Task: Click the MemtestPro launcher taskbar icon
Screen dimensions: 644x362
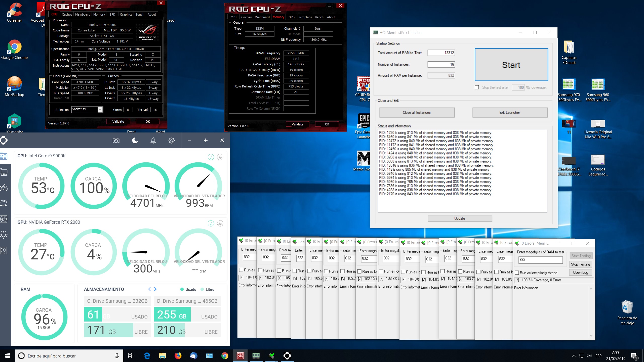Action: click(256, 356)
